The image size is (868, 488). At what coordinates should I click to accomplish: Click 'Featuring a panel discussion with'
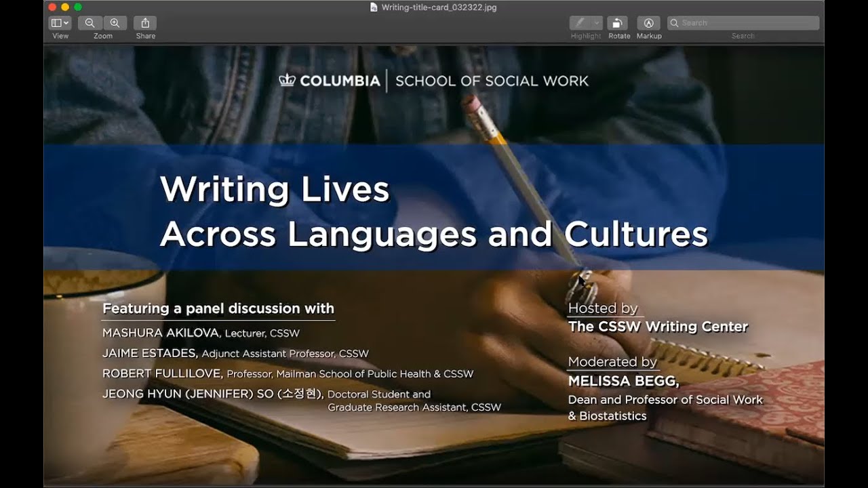click(x=218, y=308)
